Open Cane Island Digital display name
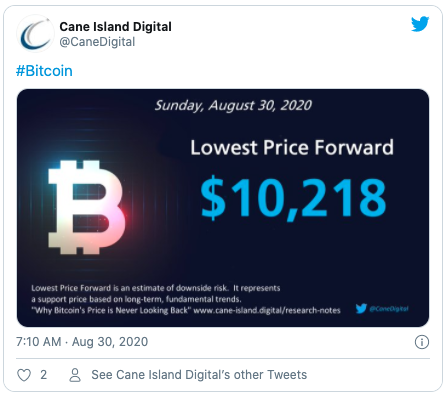Screen dimensions: 448x399 pos(115,27)
